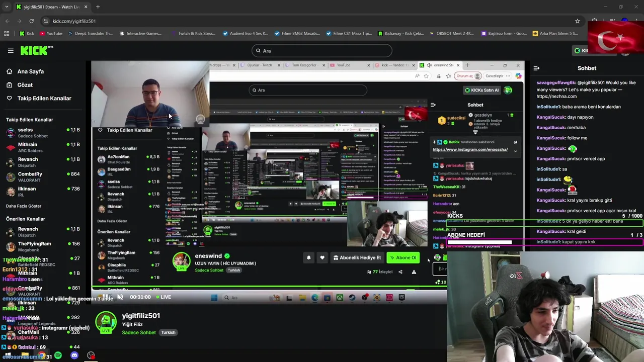
Task: Open Takip Edilen Kanallar sidebar item
Action: click(x=39, y=98)
